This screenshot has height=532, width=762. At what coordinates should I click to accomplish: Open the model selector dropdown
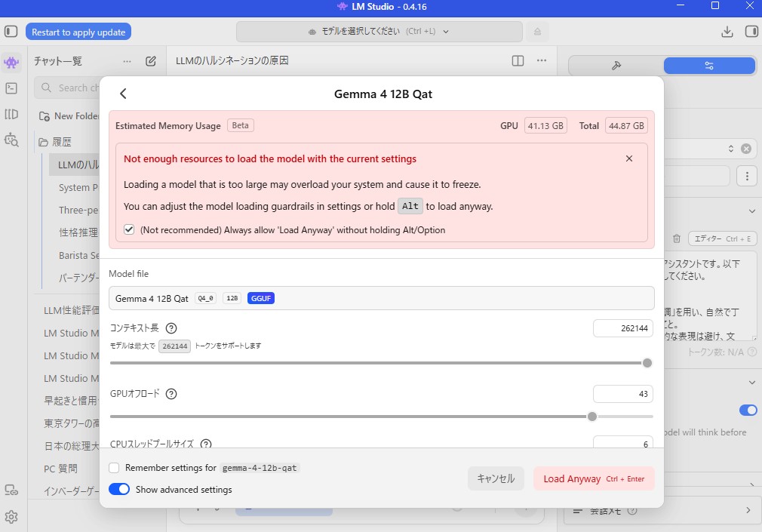coord(379,32)
